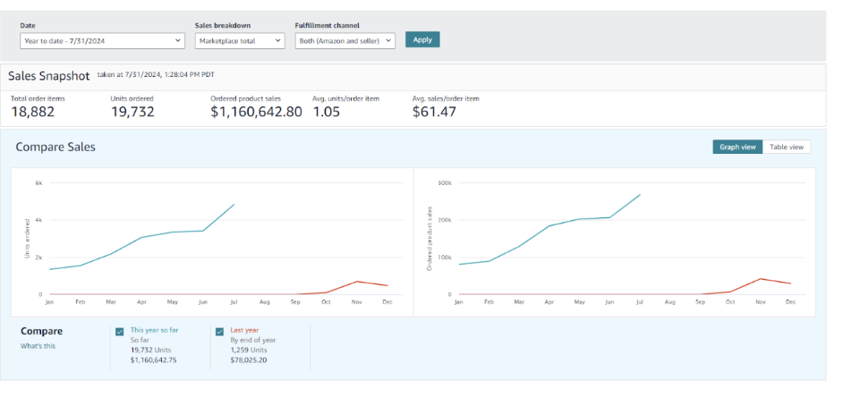This screenshot has height=406, width=868.
Task: Click November peak of red Ordered product sales line
Action: pyautogui.click(x=761, y=278)
